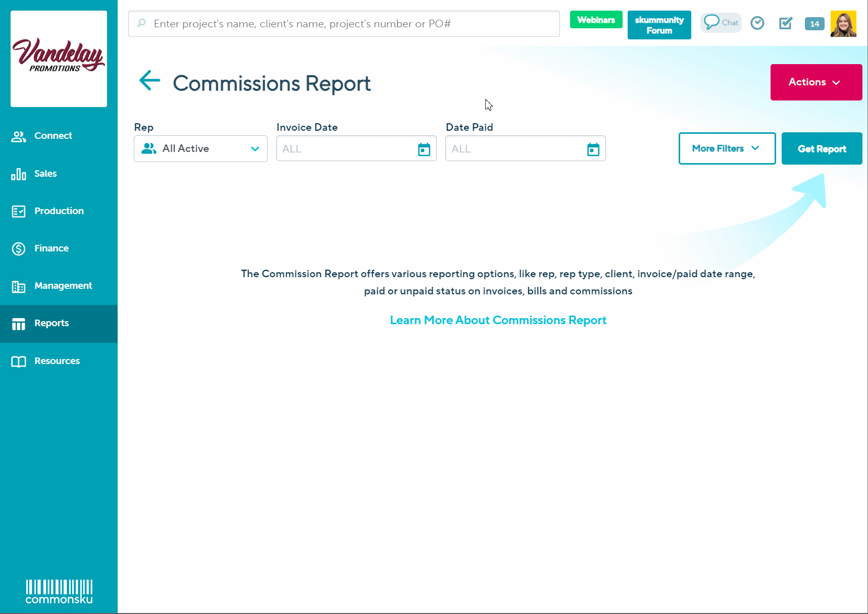Expand the Rep All Active dropdown
Viewport: 868px width, 614px height.
[x=200, y=149]
